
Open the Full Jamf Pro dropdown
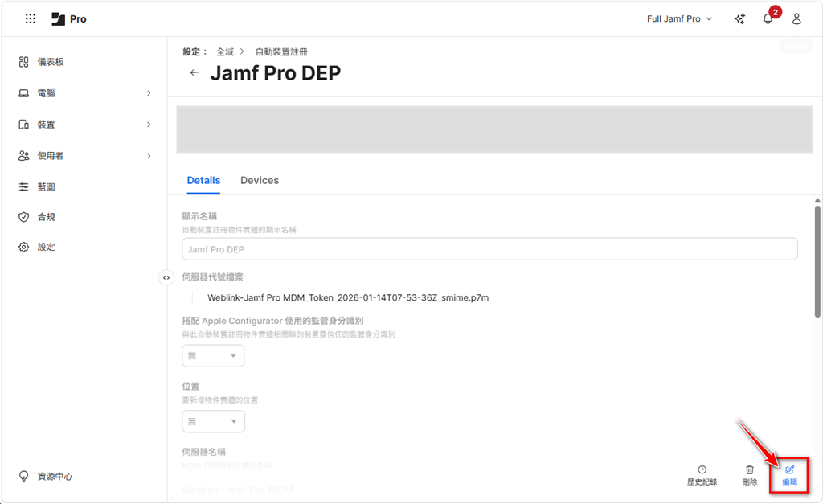pos(679,18)
